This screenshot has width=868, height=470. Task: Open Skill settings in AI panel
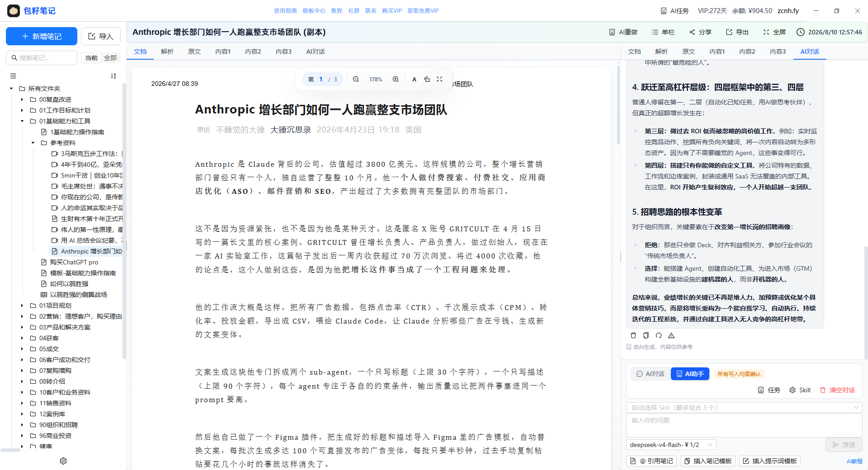(x=800, y=390)
